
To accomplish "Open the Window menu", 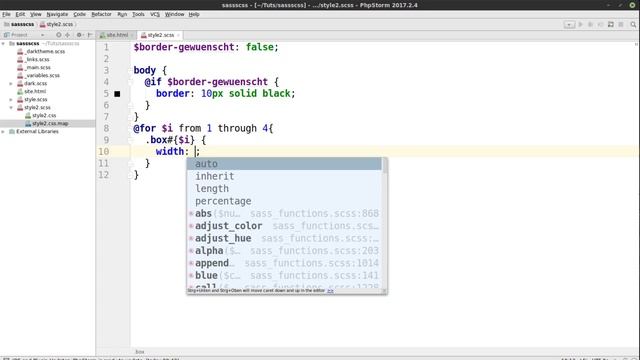I will click(174, 14).
